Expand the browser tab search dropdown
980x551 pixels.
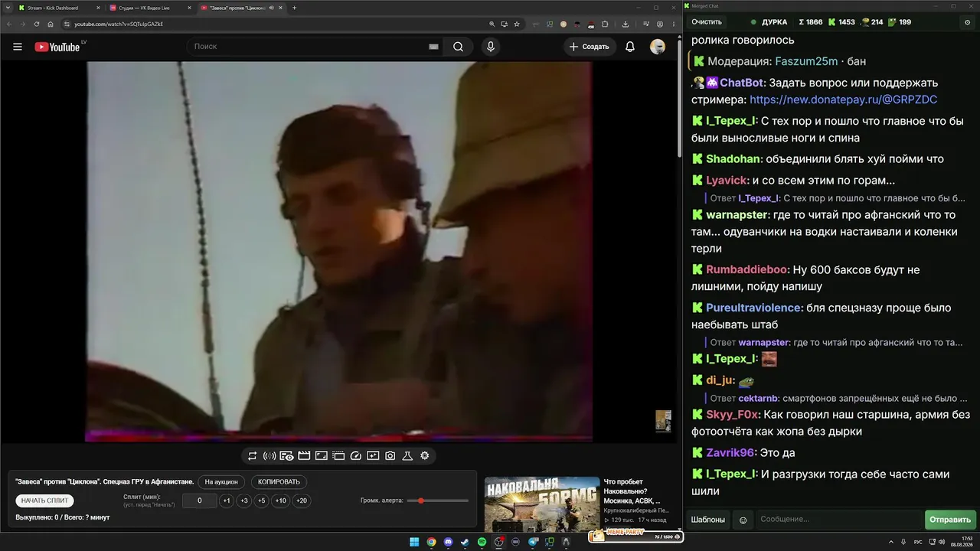6,8
